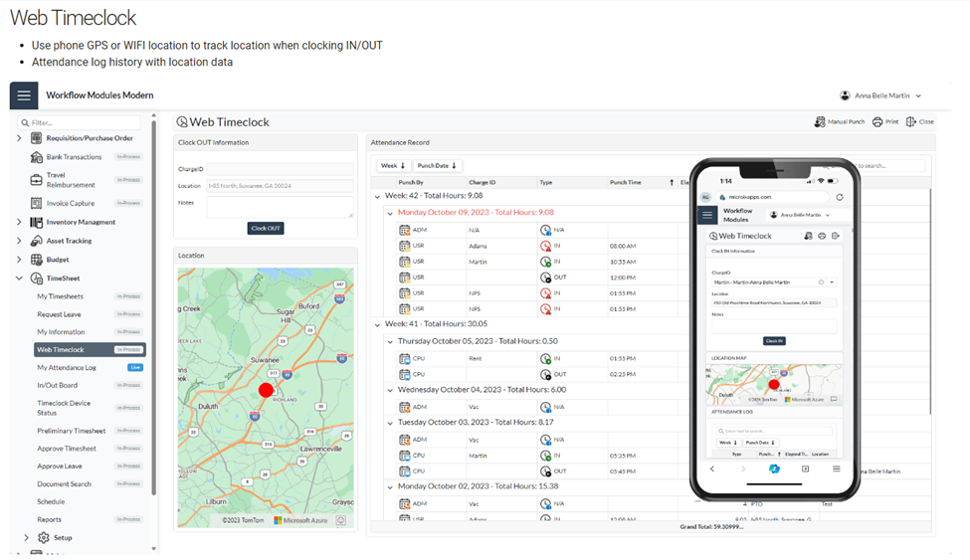Collapse the TimeSheet section in sidebar
Image resolution: width=970 pixels, height=560 pixels.
point(19,279)
